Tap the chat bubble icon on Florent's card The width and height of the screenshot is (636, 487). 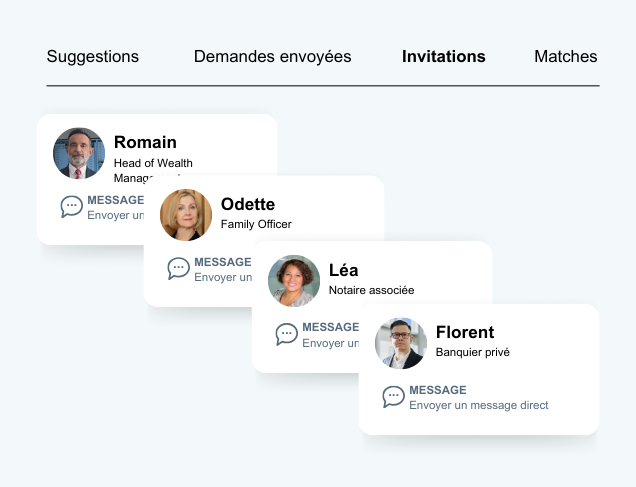[x=394, y=397]
